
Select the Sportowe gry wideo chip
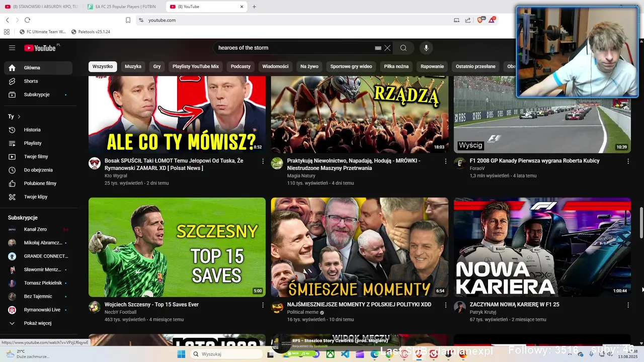(x=351, y=66)
